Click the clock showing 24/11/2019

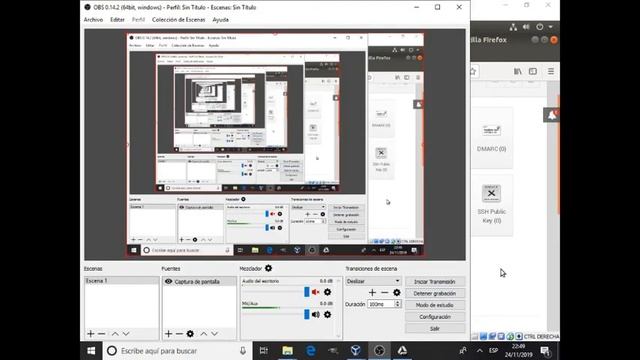pyautogui.click(x=518, y=351)
